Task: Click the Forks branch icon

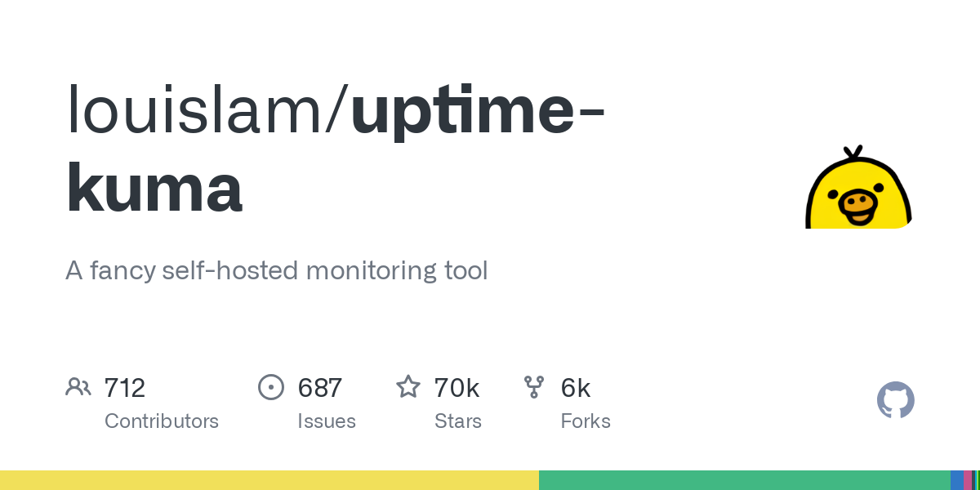Action: tap(534, 387)
